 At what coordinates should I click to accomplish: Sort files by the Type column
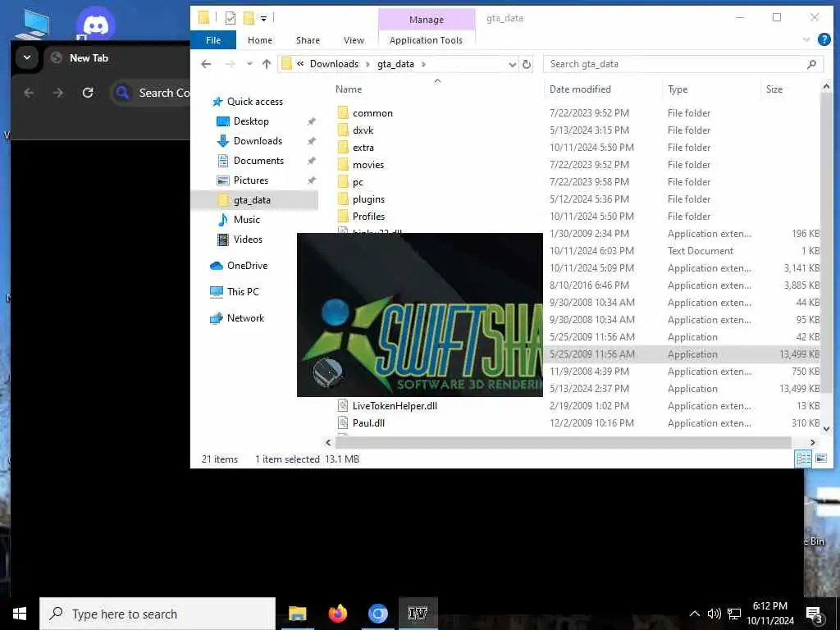[x=678, y=89]
